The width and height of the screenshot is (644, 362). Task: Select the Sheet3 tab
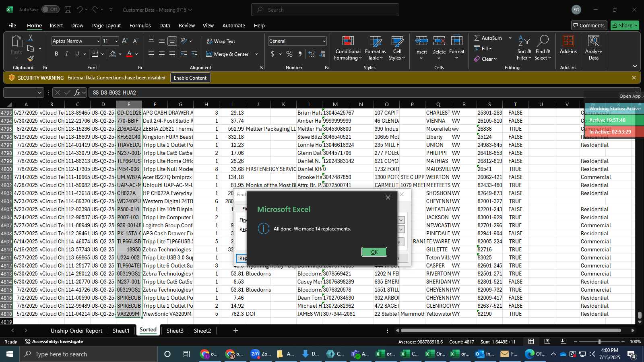pos(175,331)
